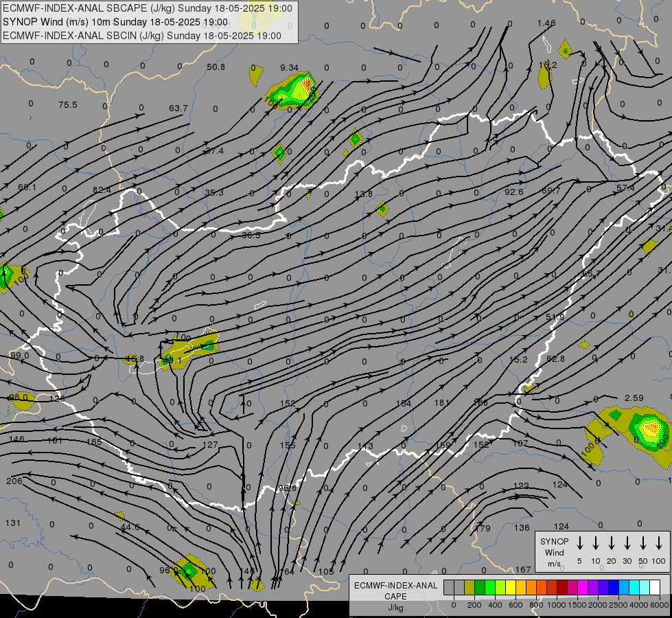Click the wind arrow above the 20 label
672x618 pixels.
tap(612, 542)
